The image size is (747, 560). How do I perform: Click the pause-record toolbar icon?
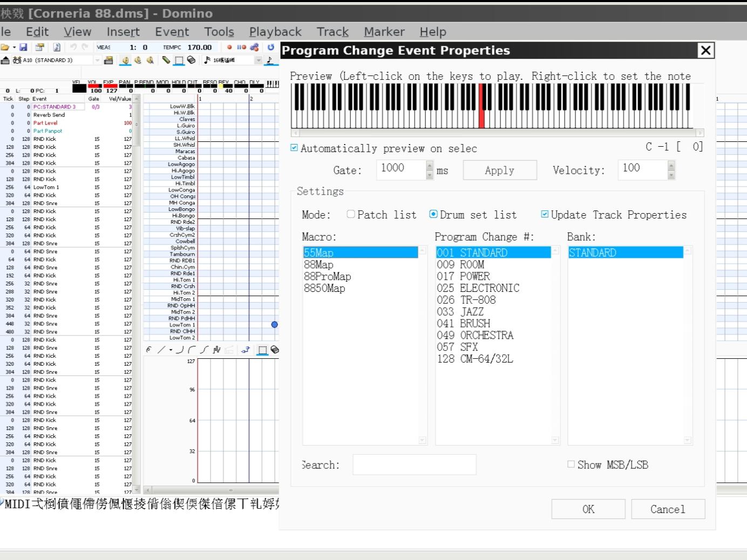click(241, 47)
